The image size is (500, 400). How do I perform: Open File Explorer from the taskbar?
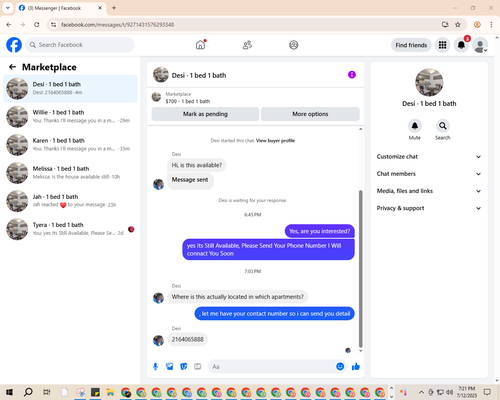click(x=110, y=392)
